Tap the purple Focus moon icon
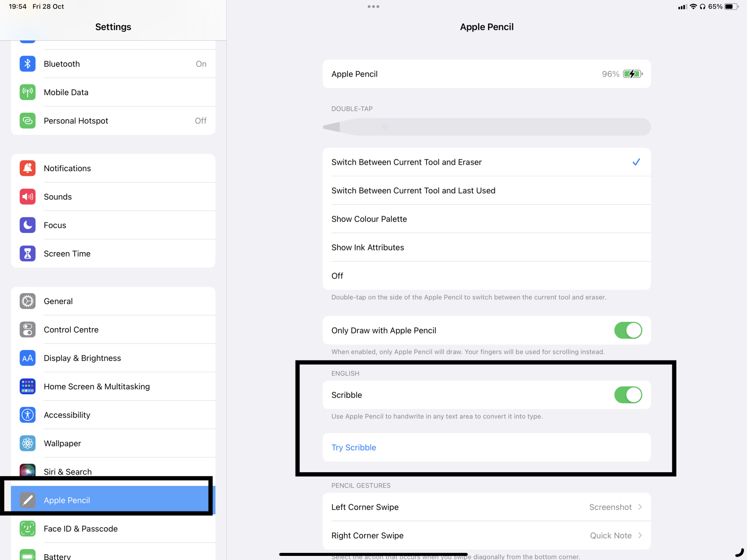747x560 pixels. 27,225
